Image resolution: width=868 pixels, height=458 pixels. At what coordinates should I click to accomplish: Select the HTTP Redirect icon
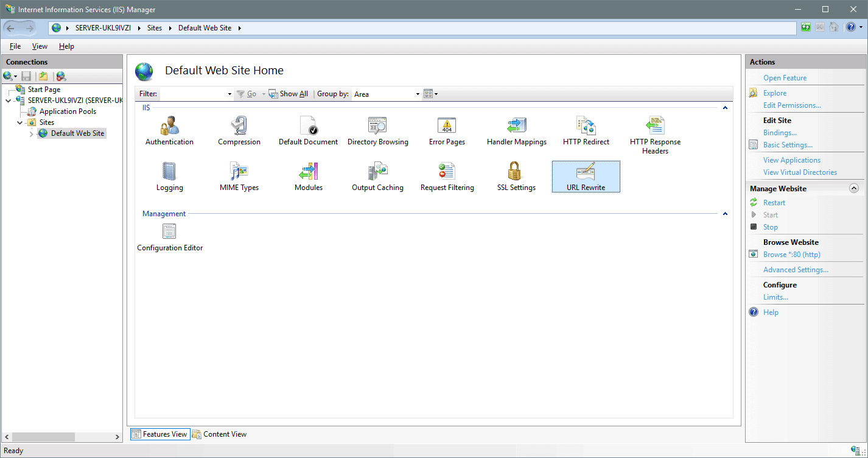[586, 131]
